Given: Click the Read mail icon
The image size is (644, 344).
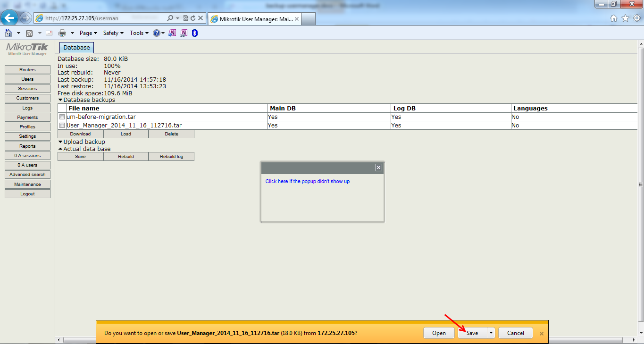Looking at the screenshot, I should tap(49, 33).
